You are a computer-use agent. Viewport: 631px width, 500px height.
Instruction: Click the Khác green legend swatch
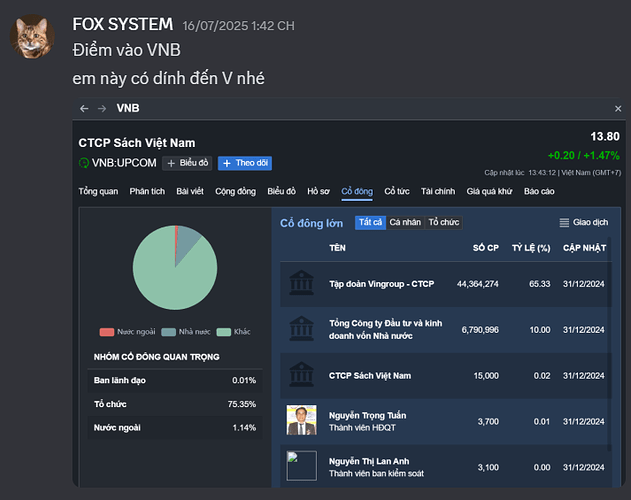click(x=223, y=332)
